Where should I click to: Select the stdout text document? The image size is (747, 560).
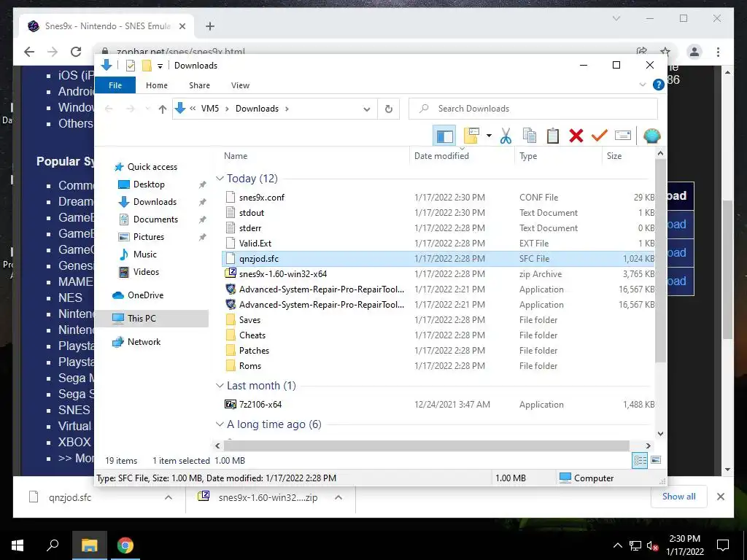(438, 213)
